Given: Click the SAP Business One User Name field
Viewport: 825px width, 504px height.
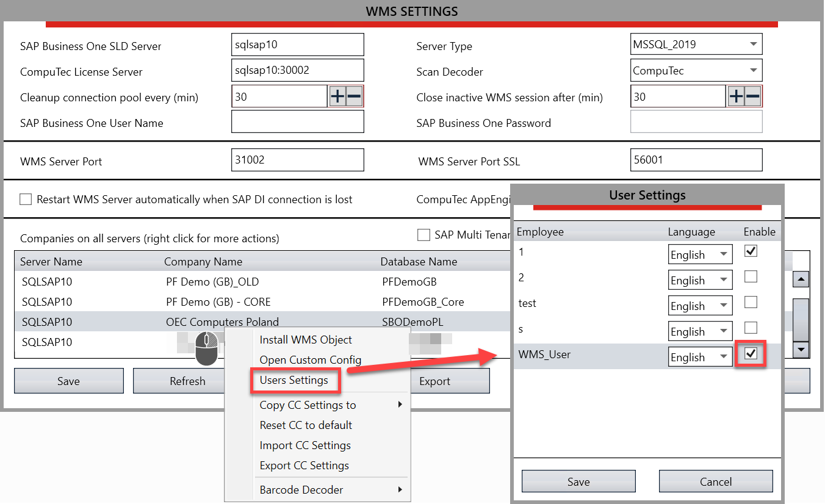Looking at the screenshot, I should [297, 121].
